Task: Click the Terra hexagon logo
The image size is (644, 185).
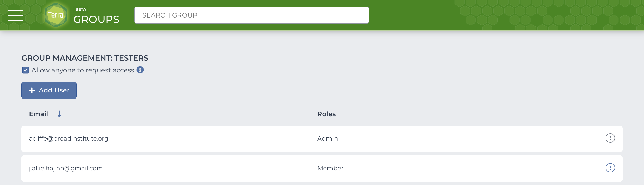Action: pyautogui.click(x=56, y=15)
